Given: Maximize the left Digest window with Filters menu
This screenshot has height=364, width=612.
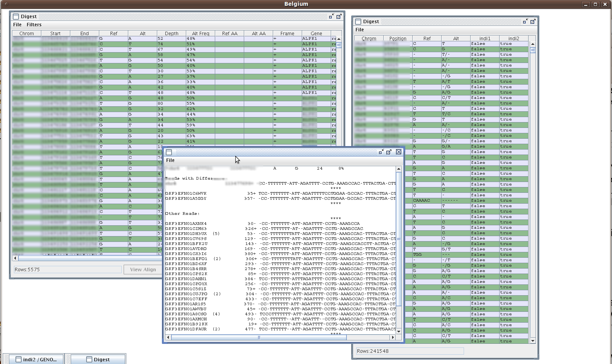Looking at the screenshot, I should pyautogui.click(x=339, y=16).
